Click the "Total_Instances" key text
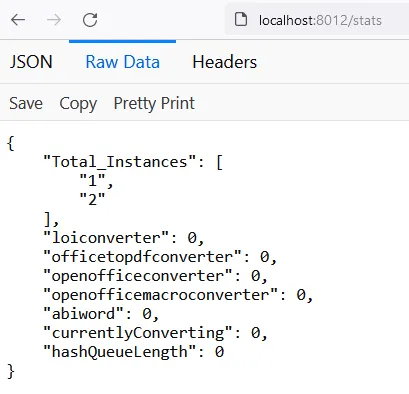This screenshot has width=409, height=394. point(120,162)
